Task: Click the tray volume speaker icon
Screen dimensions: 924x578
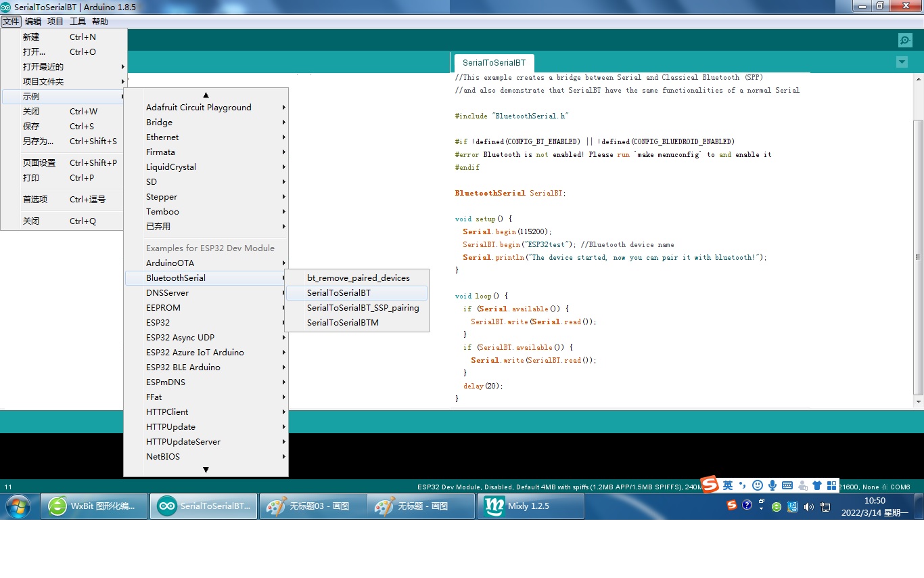Action: (x=809, y=506)
